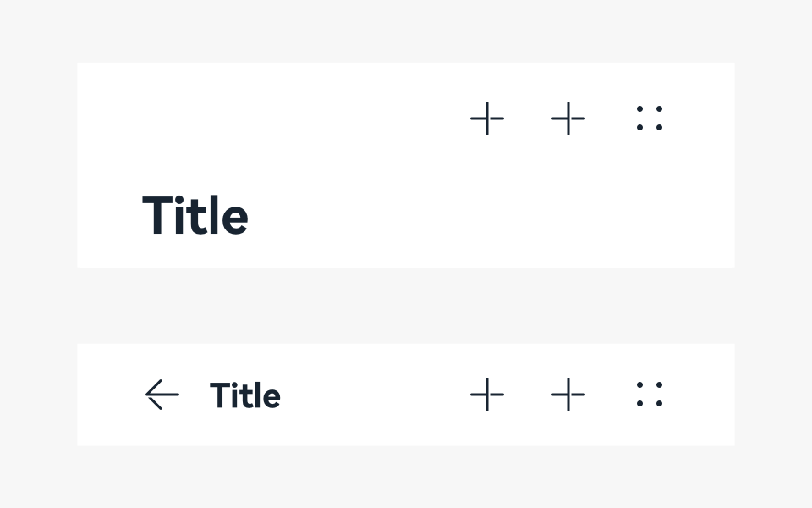Click the left plus icon in the large title bar
The image size is (812, 508).
point(487,119)
